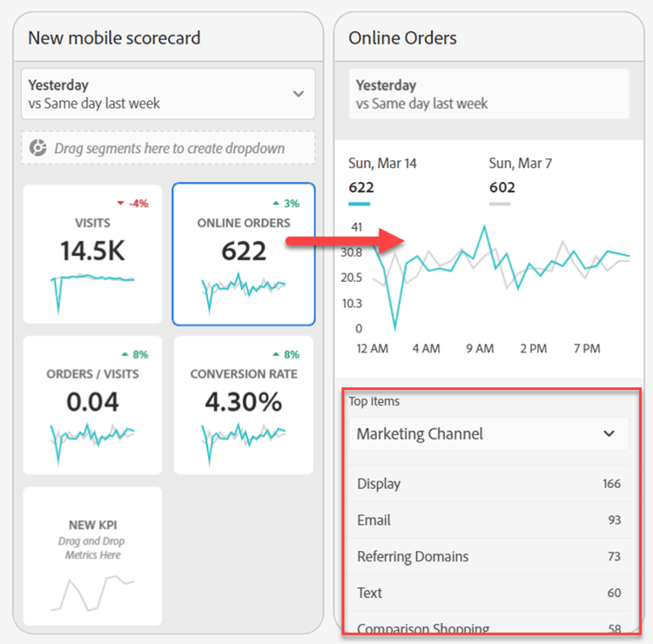
Task: Select the Visits KPI tile
Action: (92, 254)
